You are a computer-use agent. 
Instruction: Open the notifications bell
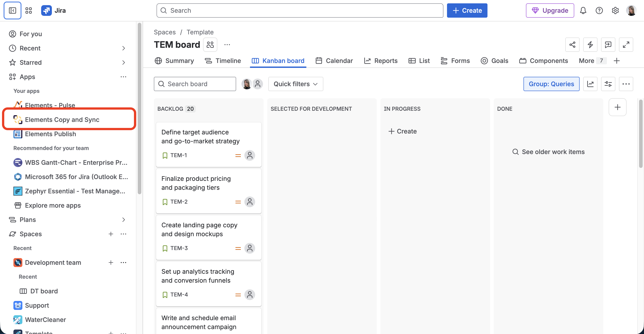tap(583, 10)
